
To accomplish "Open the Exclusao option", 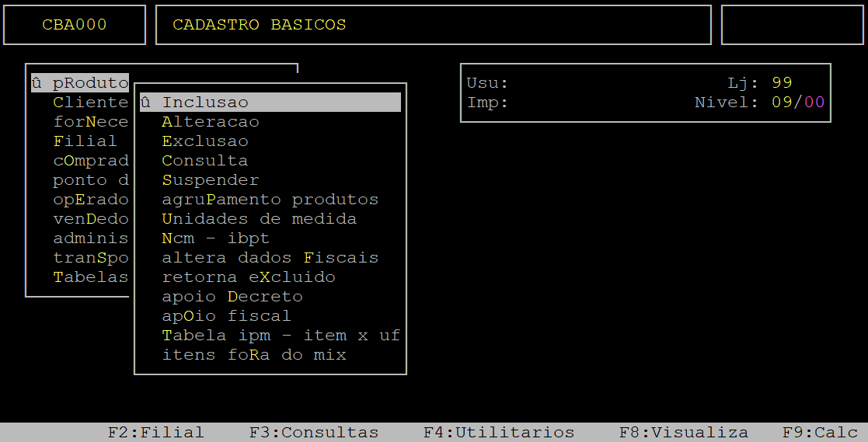I will pos(205,141).
